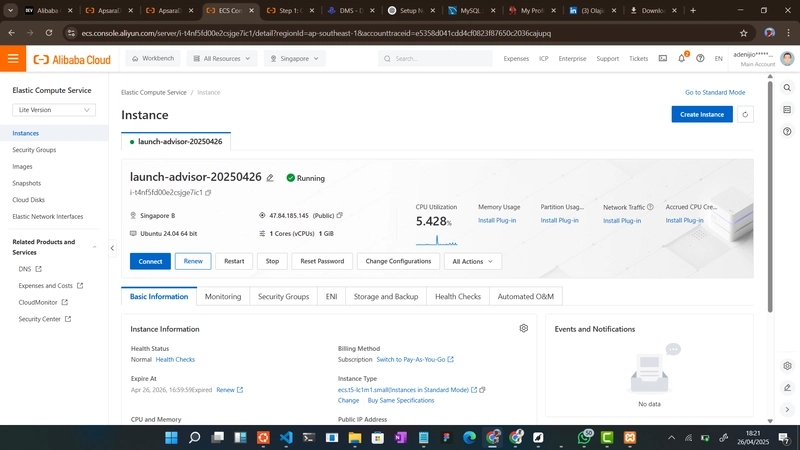
Task: Click Change Configurations button
Action: [x=398, y=261]
